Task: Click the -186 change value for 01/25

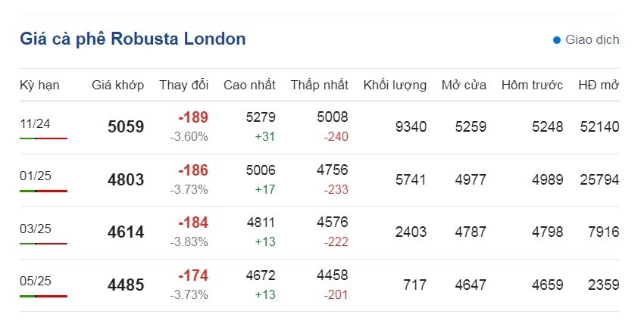Action: pos(193,170)
